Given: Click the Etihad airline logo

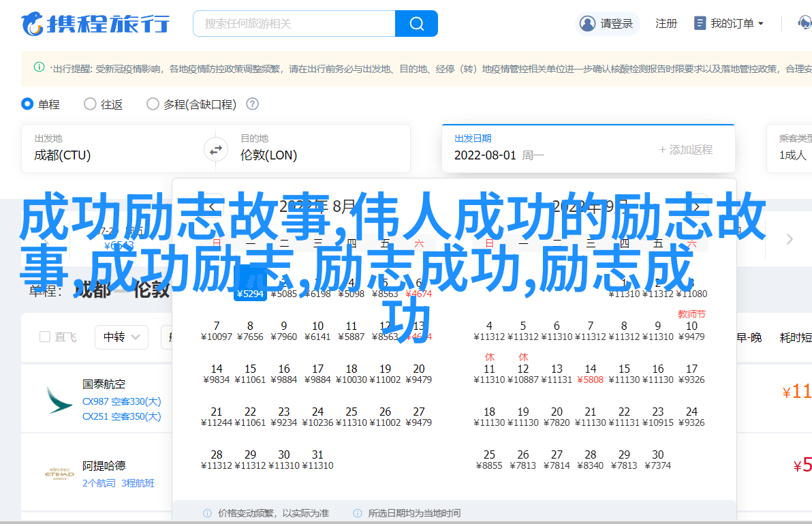Looking at the screenshot, I should coord(59,474).
